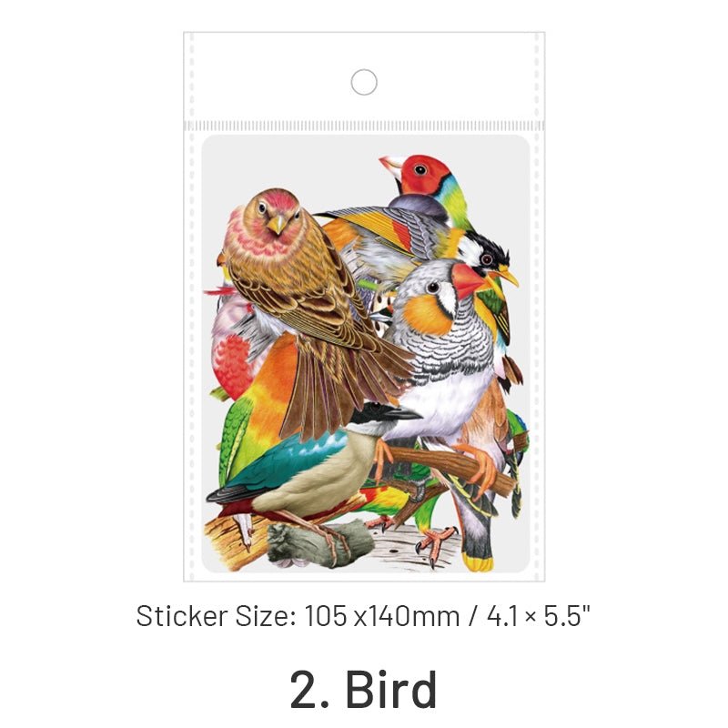Select the brown finch's pink crown
The image size is (728, 728).
point(279,198)
